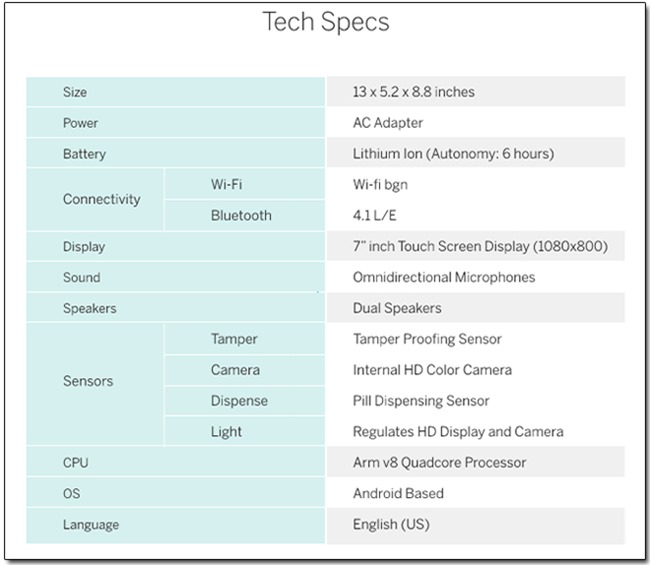Select the Arm v8 Quadcore Processor value
This screenshot has height=565, width=650.
tap(439, 463)
